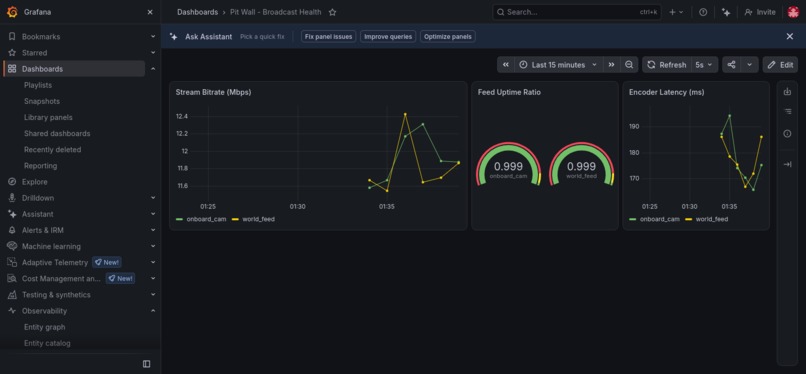Open the Last 15 minutes time picker

point(559,65)
